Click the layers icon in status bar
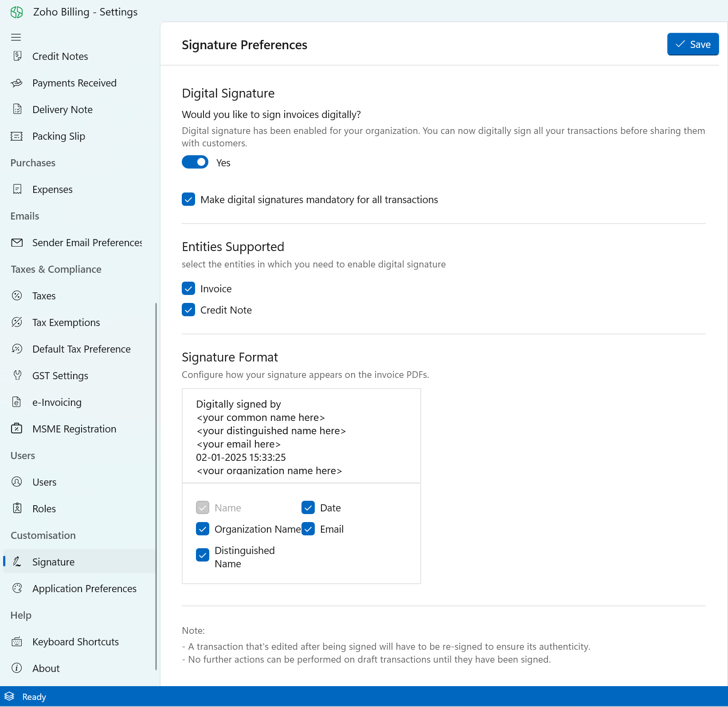 pyautogui.click(x=10, y=696)
